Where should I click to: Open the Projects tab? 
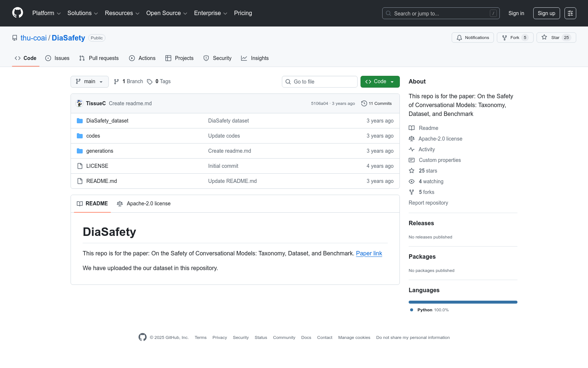tap(179, 58)
